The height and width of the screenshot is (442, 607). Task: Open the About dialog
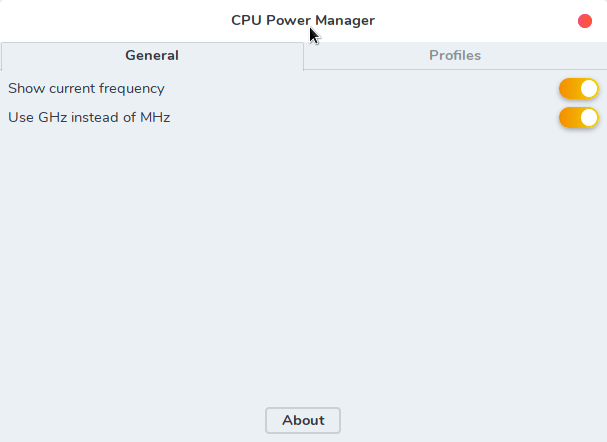[303, 421]
